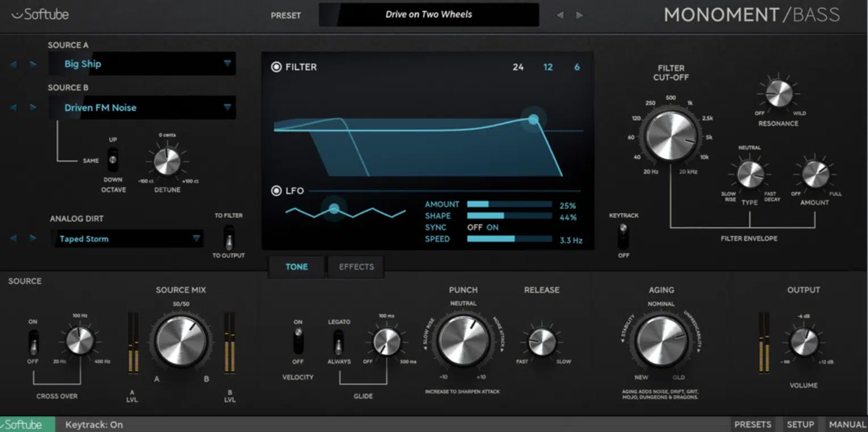Viewport: 868px width, 432px height.
Task: Click the LFO shape value 44%
Action: pos(568,217)
